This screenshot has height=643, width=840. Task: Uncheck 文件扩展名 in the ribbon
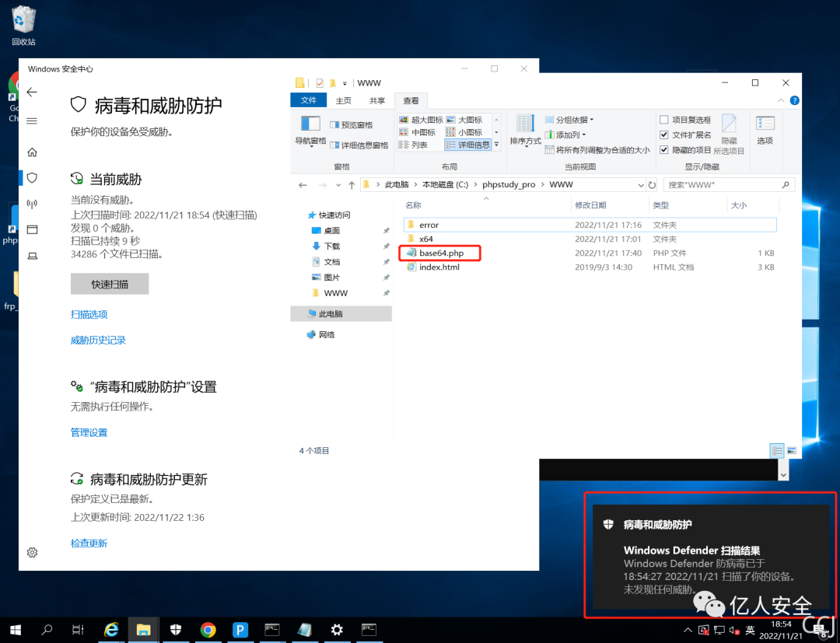tap(665, 134)
